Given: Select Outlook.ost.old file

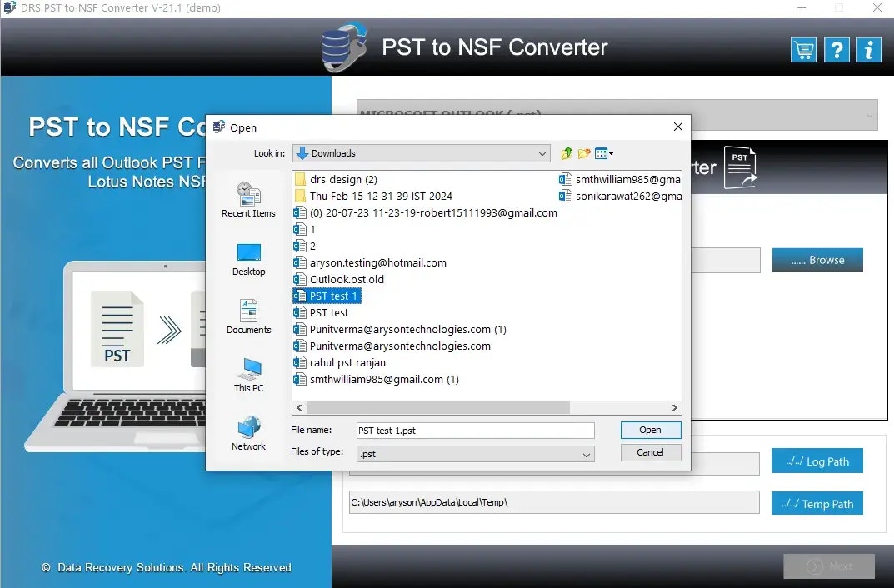Looking at the screenshot, I should click(338, 279).
